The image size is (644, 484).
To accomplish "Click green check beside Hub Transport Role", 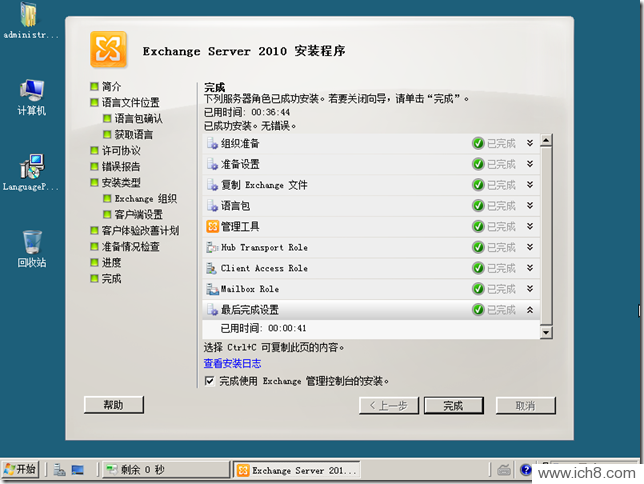I will pos(478,247).
